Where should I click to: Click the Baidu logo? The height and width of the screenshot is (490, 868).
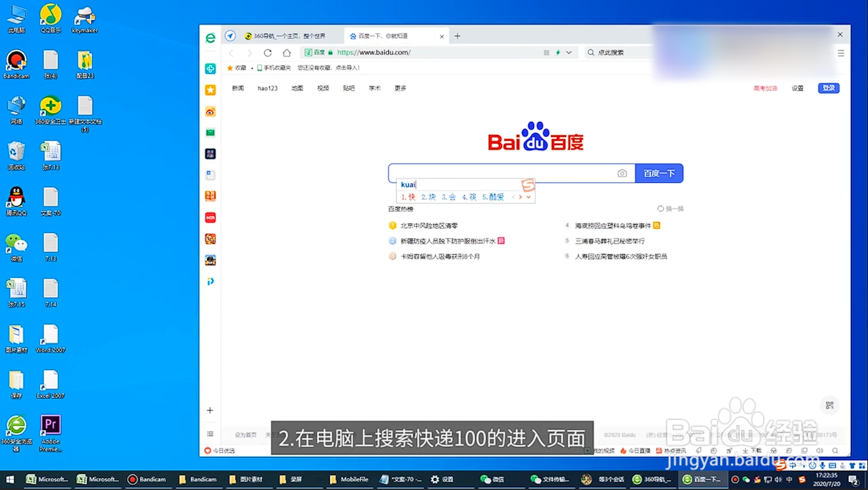coord(535,137)
